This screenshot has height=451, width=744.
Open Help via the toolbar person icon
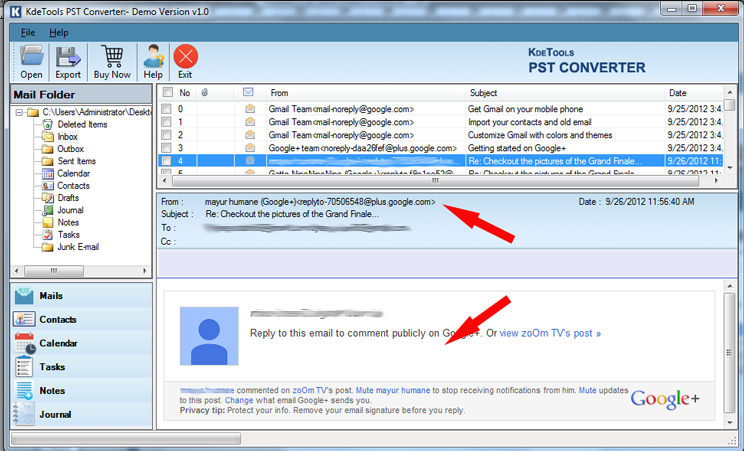pyautogui.click(x=152, y=61)
